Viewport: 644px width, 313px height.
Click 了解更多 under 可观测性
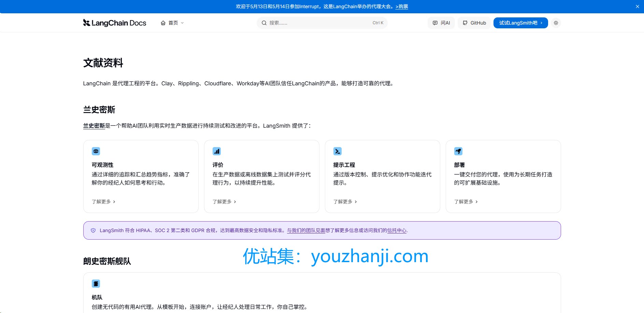point(101,202)
